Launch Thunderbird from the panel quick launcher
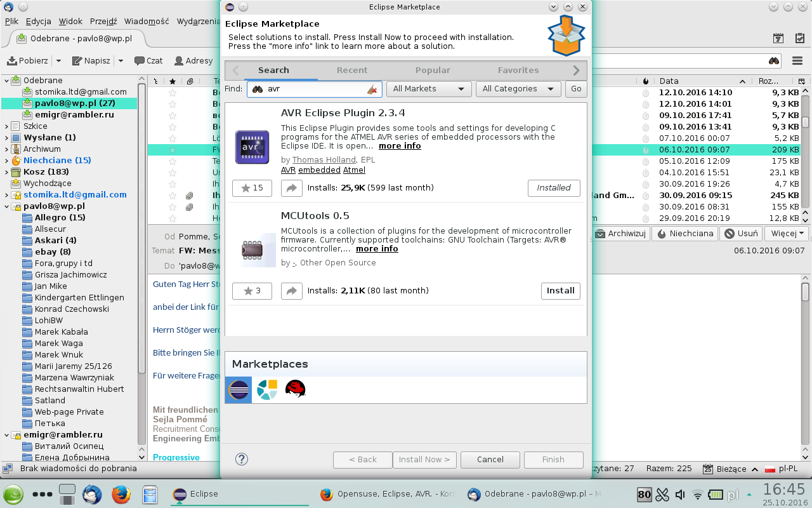Viewport: 812px width, 508px height. [92, 494]
